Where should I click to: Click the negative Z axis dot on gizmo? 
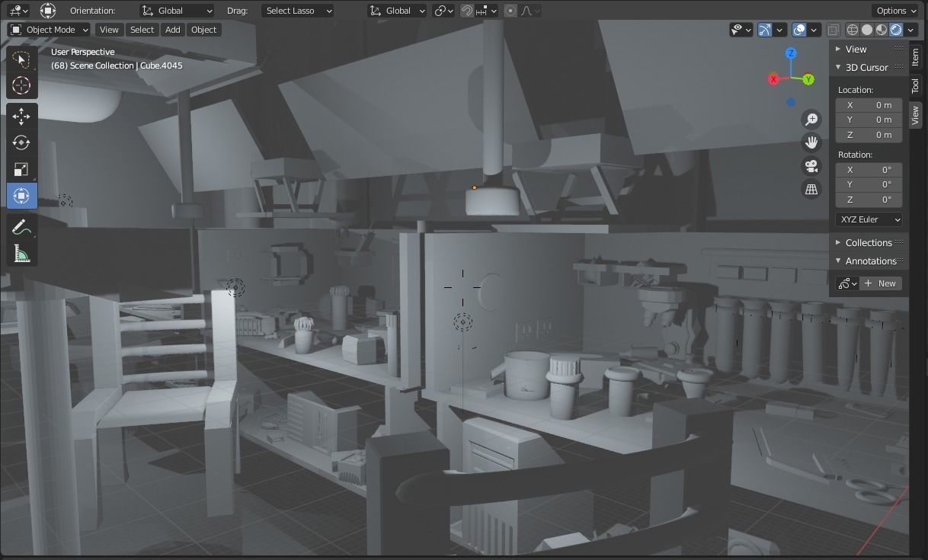click(791, 102)
